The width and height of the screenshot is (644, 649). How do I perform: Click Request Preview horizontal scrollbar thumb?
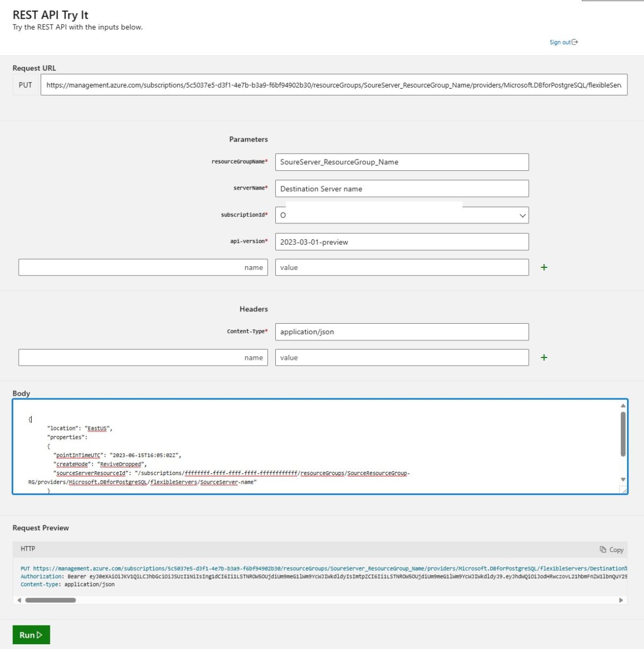pos(50,600)
